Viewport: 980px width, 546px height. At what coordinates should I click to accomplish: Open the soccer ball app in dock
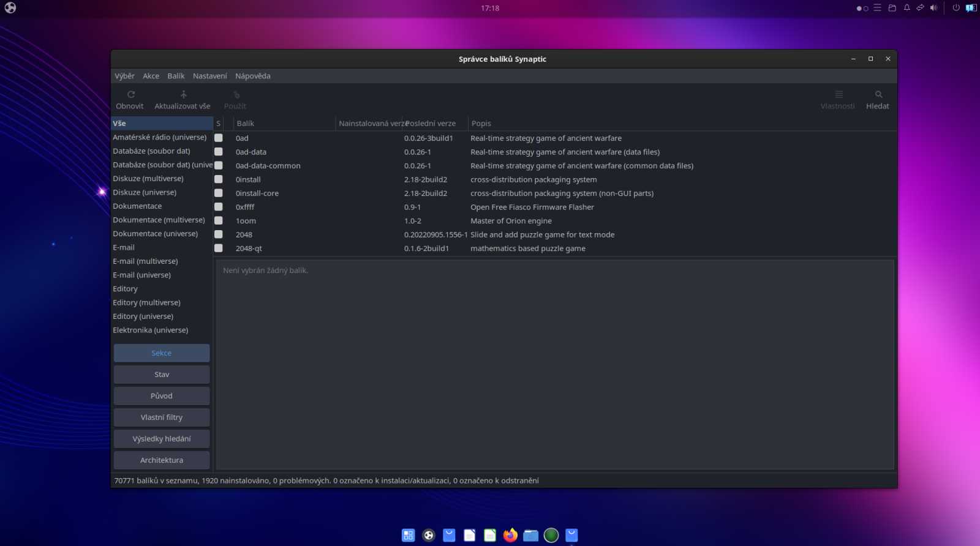click(429, 535)
